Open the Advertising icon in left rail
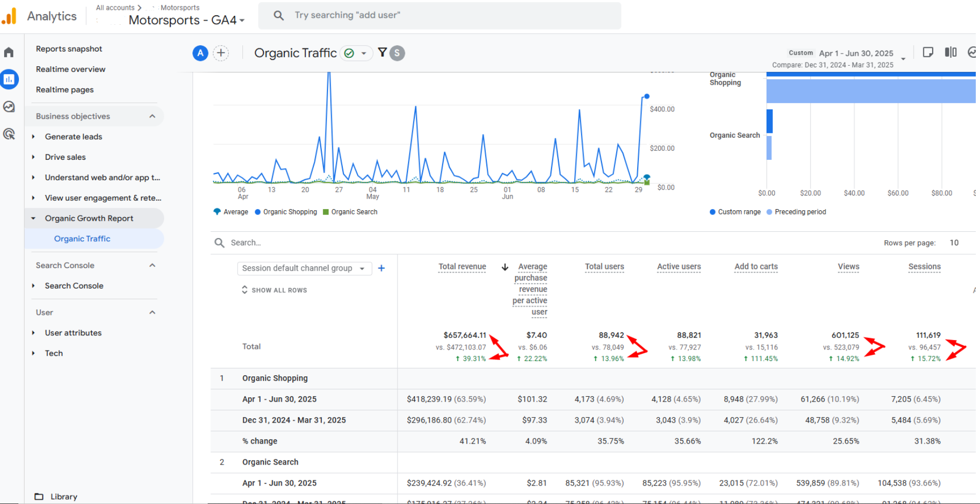 pos(9,134)
